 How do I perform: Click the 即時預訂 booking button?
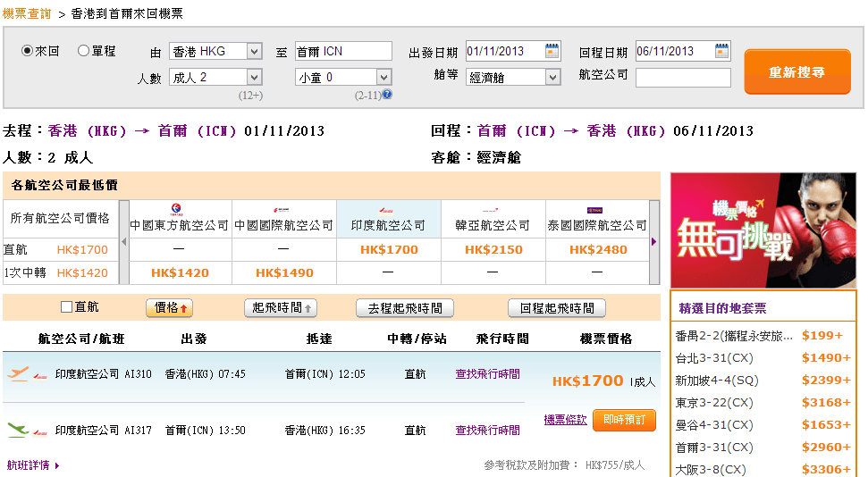coord(624,420)
